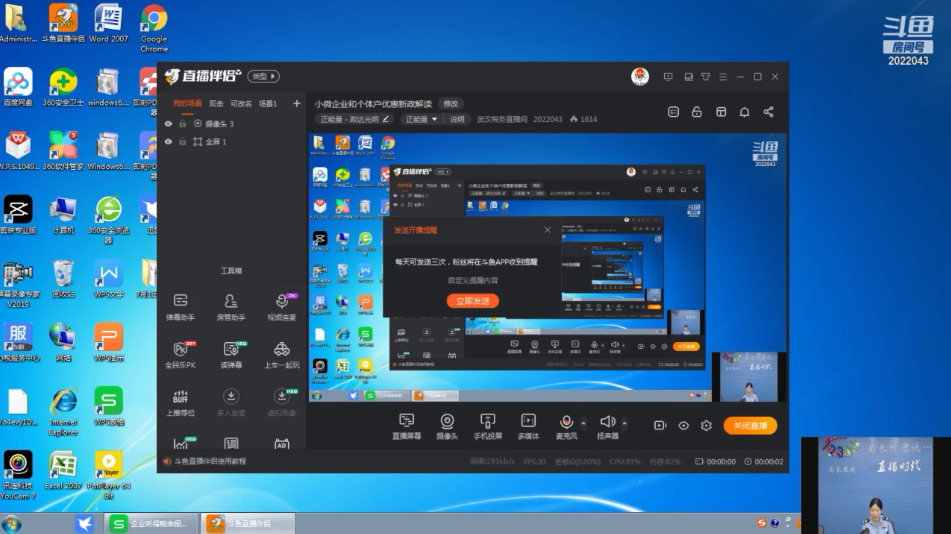Screen dimensions: 951x534
Task: Expand the 类型 dropdown next to the logo
Action: point(264,76)
